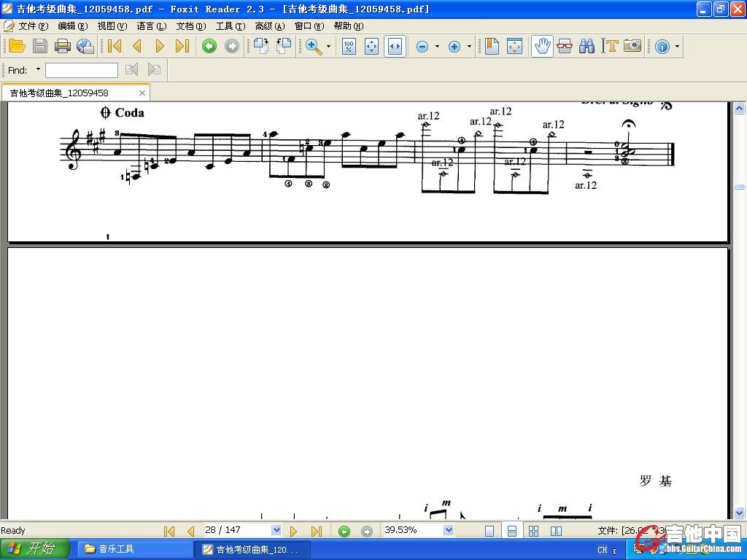
Task: Select the Snapshot camera tool
Action: coord(632,46)
